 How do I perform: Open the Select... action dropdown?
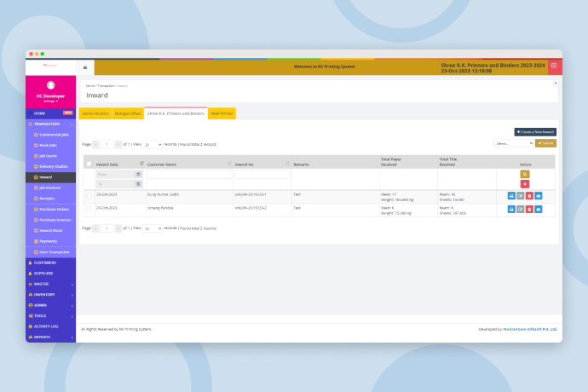[x=513, y=143]
